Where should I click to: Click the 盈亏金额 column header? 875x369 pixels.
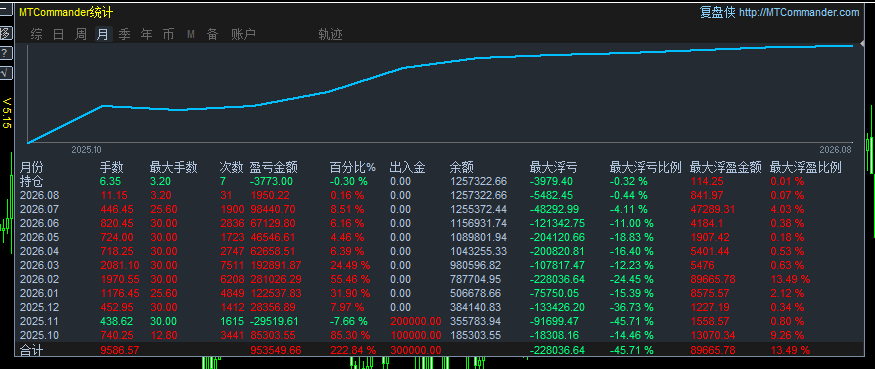click(273, 167)
